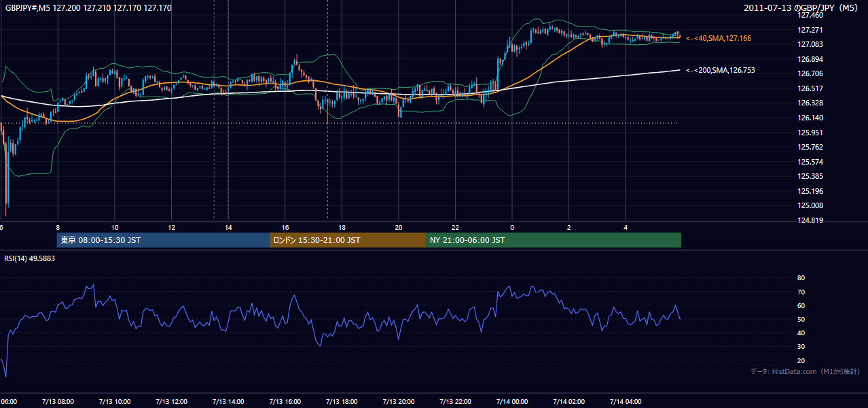Click the 2011-07-13 GBP/JPY (M5) title
This screenshot has height=408, width=868.
[x=801, y=7]
